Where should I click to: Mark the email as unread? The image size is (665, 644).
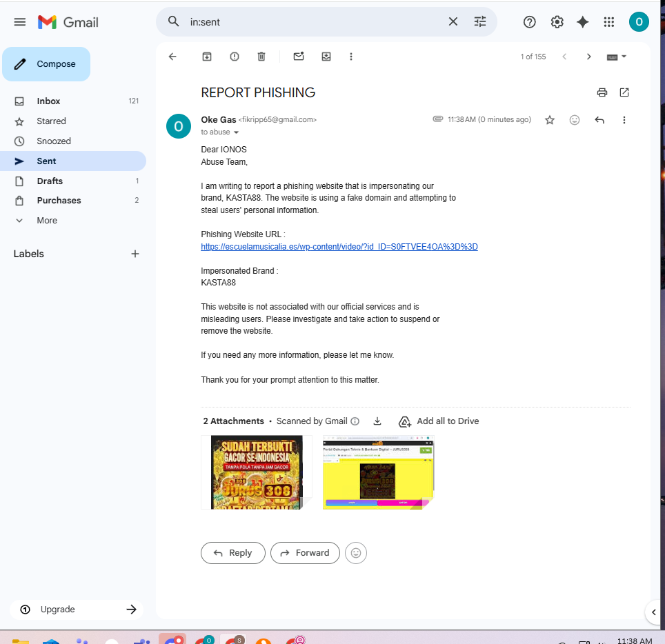(x=299, y=56)
